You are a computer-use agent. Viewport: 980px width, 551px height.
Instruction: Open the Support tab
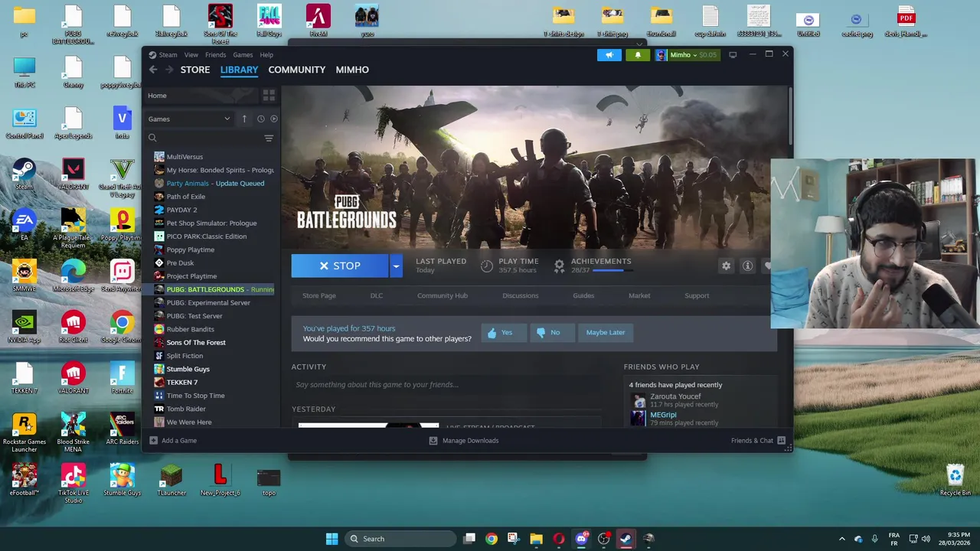(697, 295)
